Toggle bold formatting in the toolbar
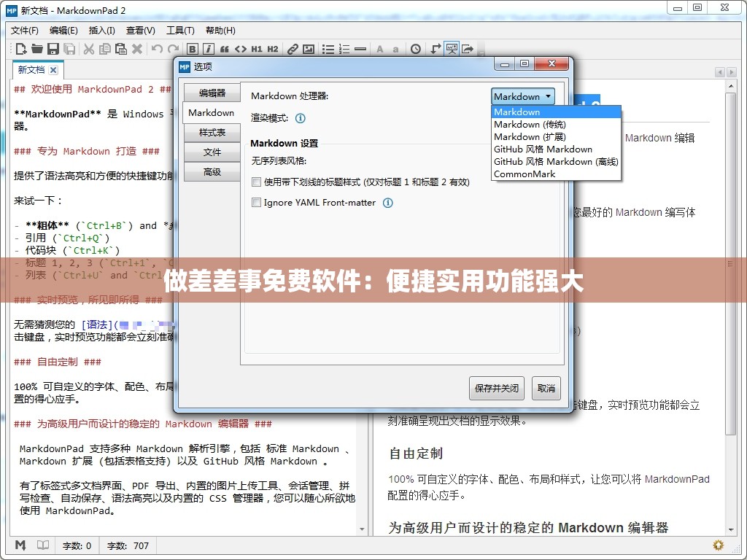This screenshot has height=560, width=747. pyautogui.click(x=191, y=49)
